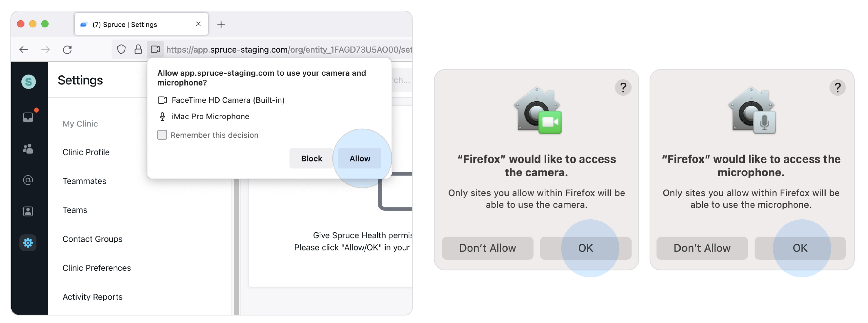Click the Spruce 'S' logo avatar
The height and width of the screenshot is (323, 868).
tap(29, 82)
